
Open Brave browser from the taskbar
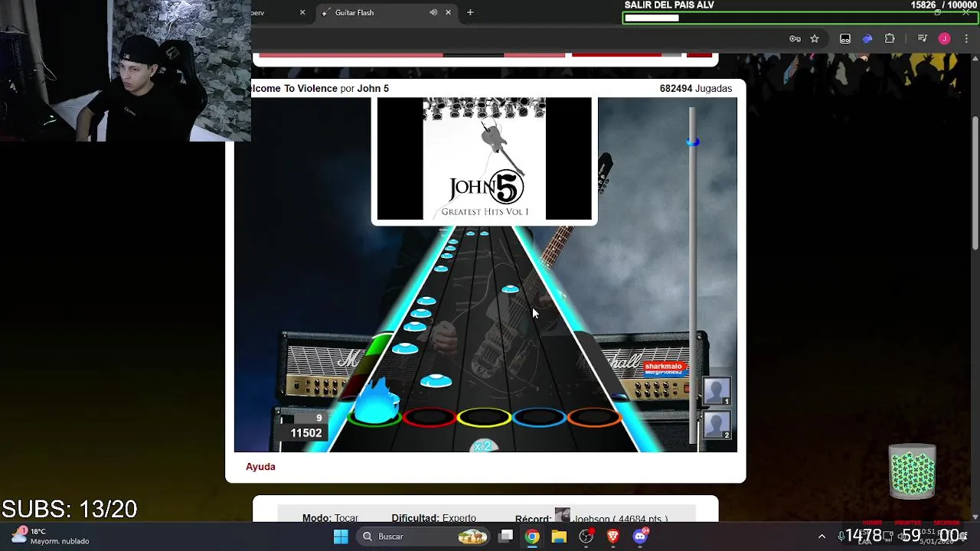612,536
